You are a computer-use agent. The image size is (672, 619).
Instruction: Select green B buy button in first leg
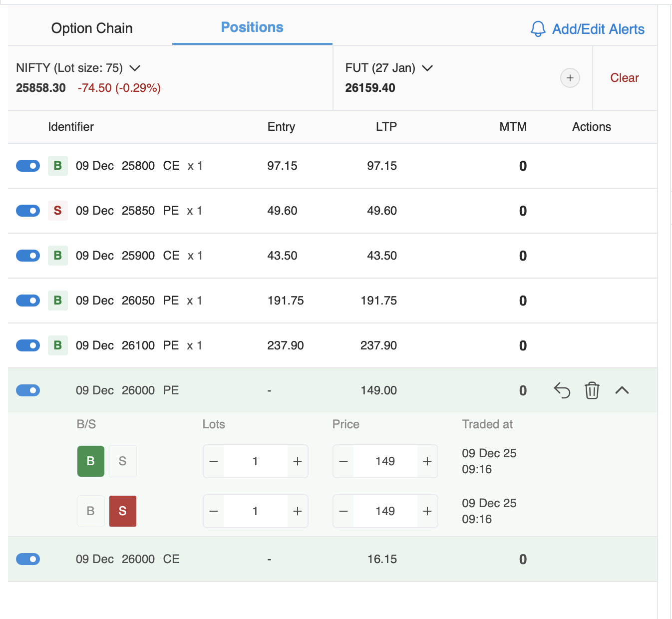tap(91, 461)
